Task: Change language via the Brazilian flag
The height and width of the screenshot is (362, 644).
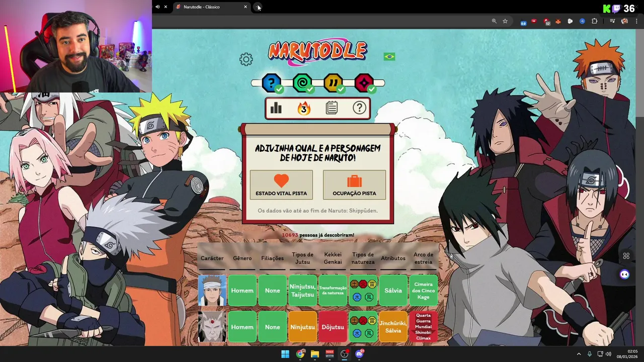Action: coord(389,56)
